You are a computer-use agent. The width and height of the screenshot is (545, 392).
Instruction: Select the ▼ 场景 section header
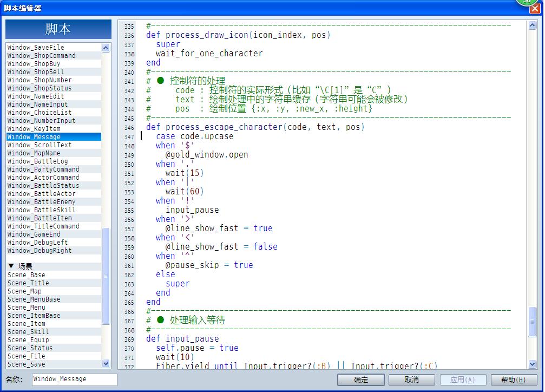pos(54,266)
